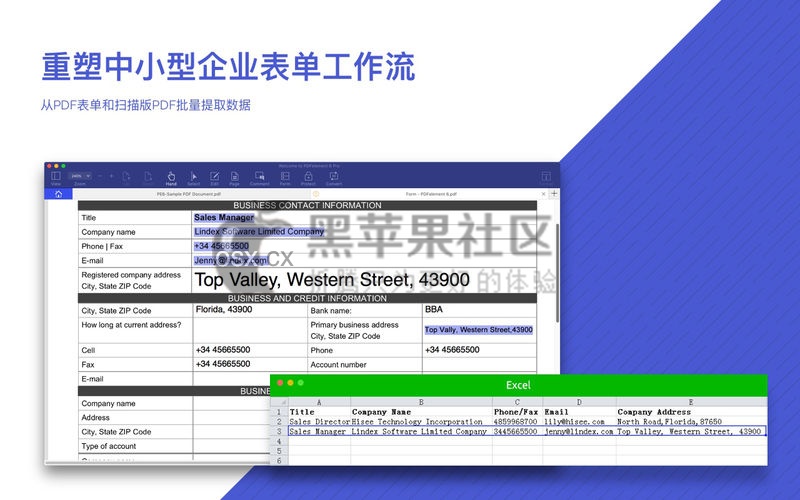Open the zoom percentage dropdown
The width and height of the screenshot is (800, 500).
[x=81, y=176]
